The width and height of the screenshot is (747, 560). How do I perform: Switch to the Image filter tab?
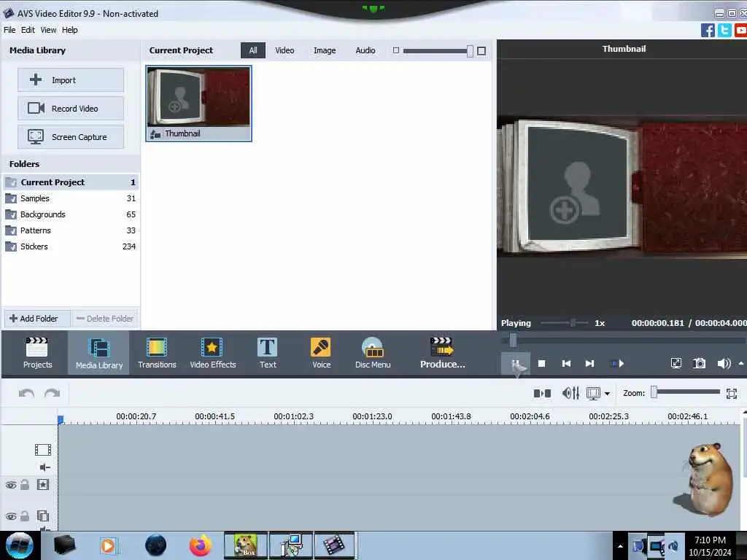[325, 50]
